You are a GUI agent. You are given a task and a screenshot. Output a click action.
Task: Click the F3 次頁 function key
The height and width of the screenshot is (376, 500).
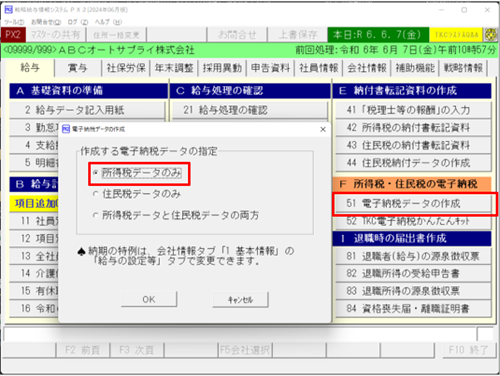coord(137,350)
